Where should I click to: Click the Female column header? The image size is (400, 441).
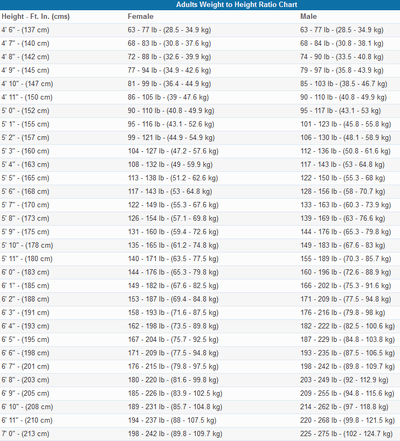[140, 16]
